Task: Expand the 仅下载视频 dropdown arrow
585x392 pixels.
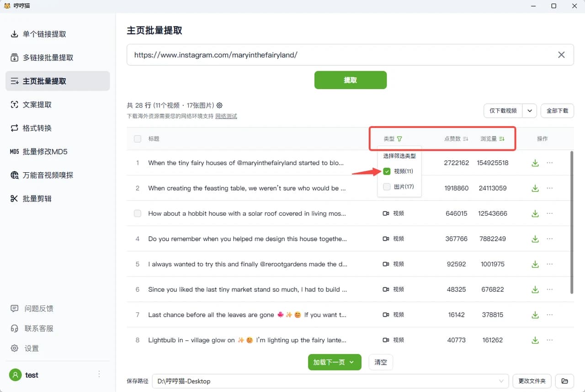Action: click(x=530, y=111)
